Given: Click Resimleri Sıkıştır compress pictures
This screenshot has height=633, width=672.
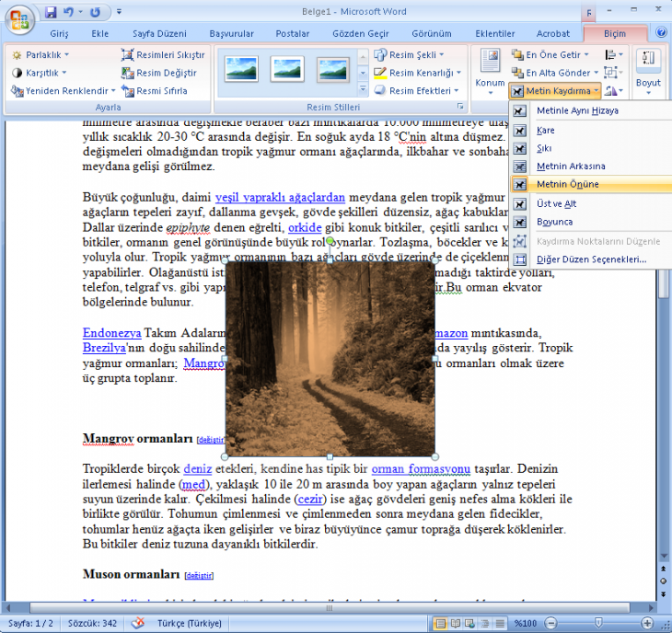Looking at the screenshot, I should tap(163, 55).
